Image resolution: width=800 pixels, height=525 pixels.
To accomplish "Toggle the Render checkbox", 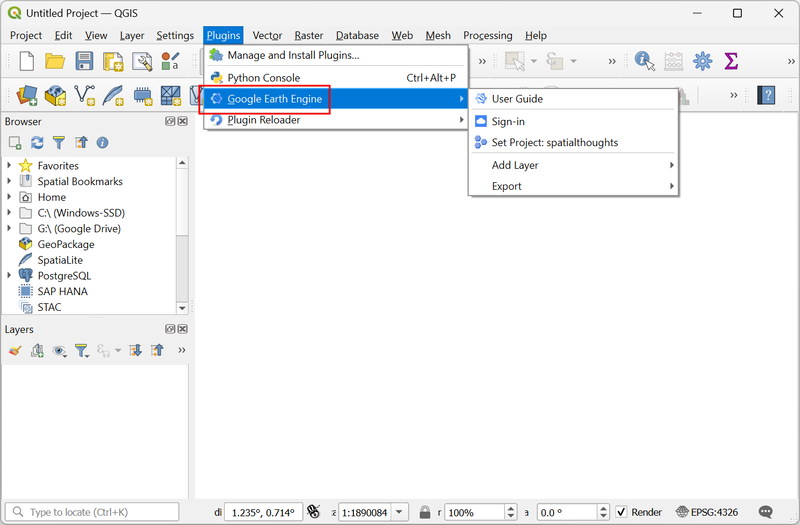I will pyautogui.click(x=621, y=512).
